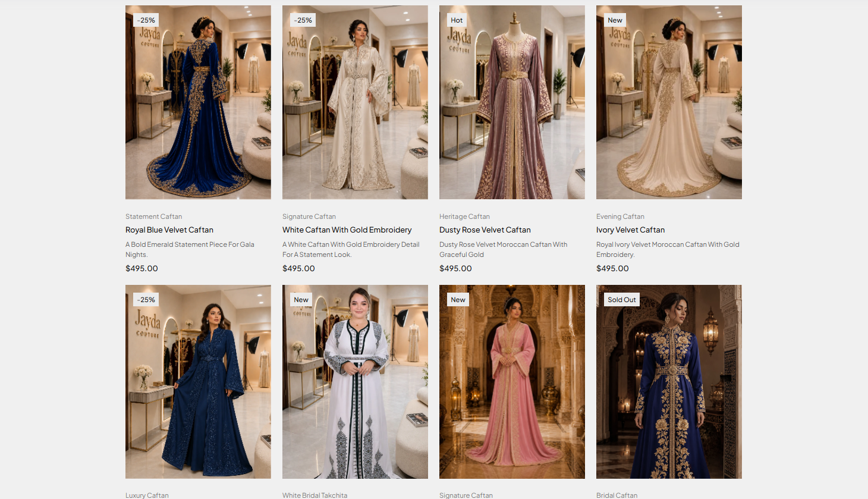Open the Luxury Caftan navy dress image
This screenshot has height=499, width=868.
tap(198, 382)
